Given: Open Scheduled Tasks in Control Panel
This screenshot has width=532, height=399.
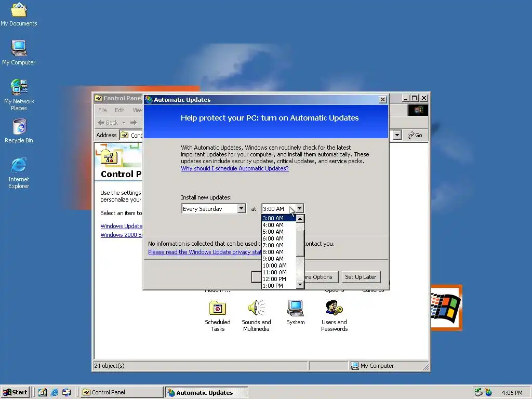Looking at the screenshot, I should coord(218,316).
